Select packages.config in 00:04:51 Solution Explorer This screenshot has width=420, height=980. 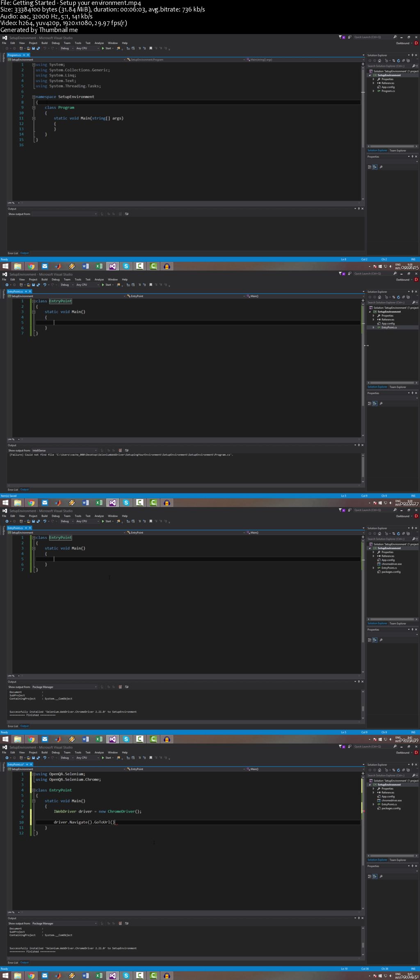[391, 808]
